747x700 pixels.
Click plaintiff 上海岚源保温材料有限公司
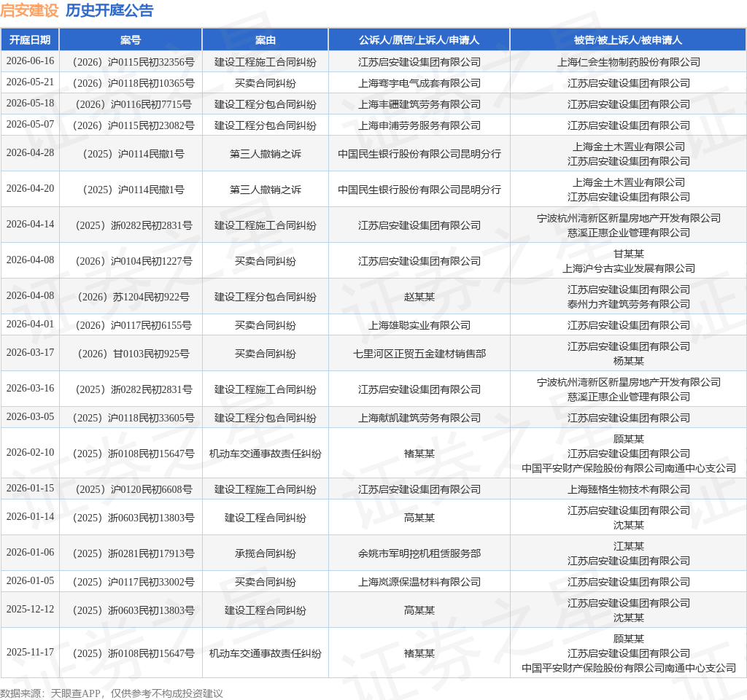(x=419, y=582)
